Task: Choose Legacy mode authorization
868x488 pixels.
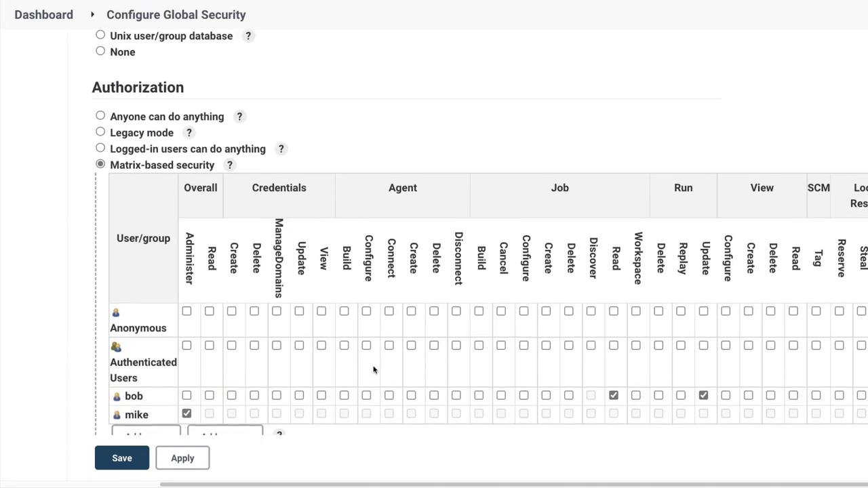Action: (x=100, y=132)
